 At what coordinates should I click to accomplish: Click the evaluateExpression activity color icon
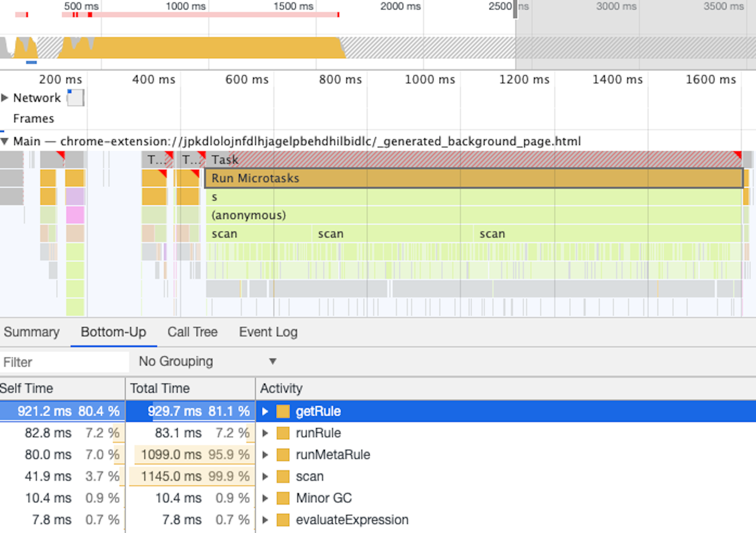(283, 520)
